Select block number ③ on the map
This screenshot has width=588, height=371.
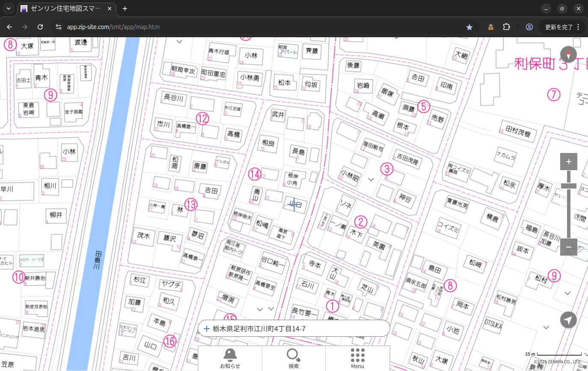coord(386,169)
